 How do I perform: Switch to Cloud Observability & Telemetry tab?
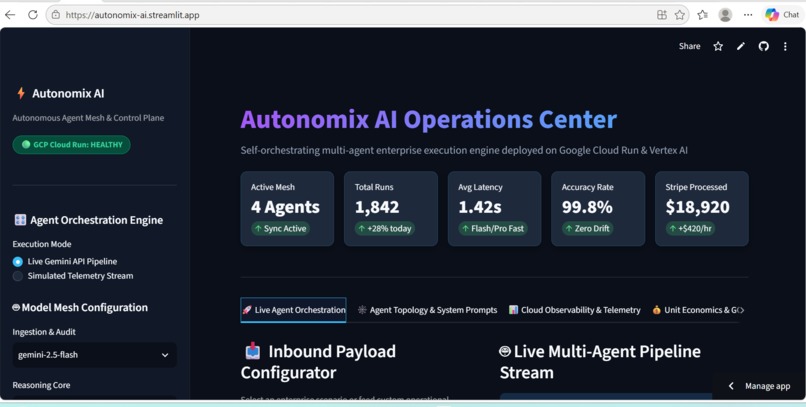[575, 310]
